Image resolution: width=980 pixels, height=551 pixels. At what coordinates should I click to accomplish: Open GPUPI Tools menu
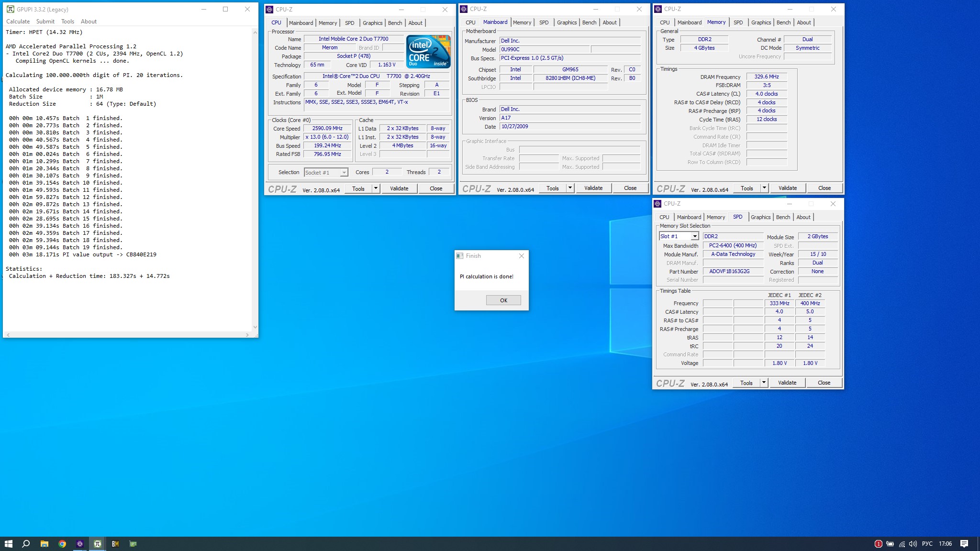click(x=67, y=22)
